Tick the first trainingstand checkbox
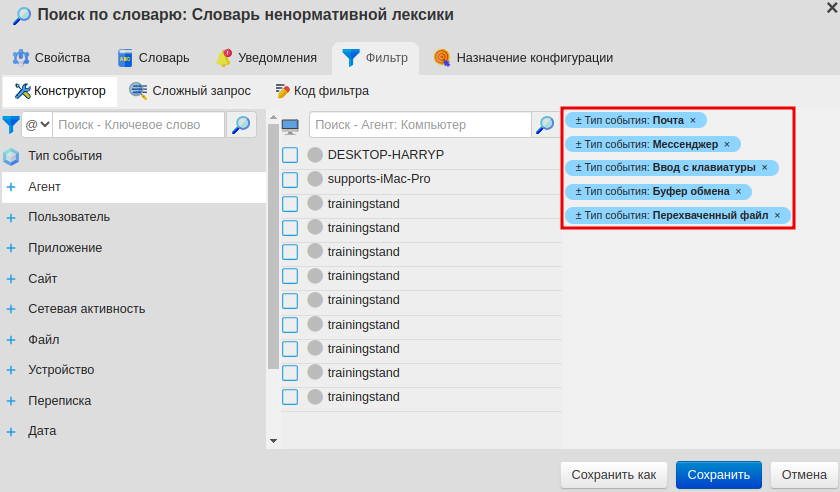This screenshot has width=840, height=492. [x=290, y=204]
